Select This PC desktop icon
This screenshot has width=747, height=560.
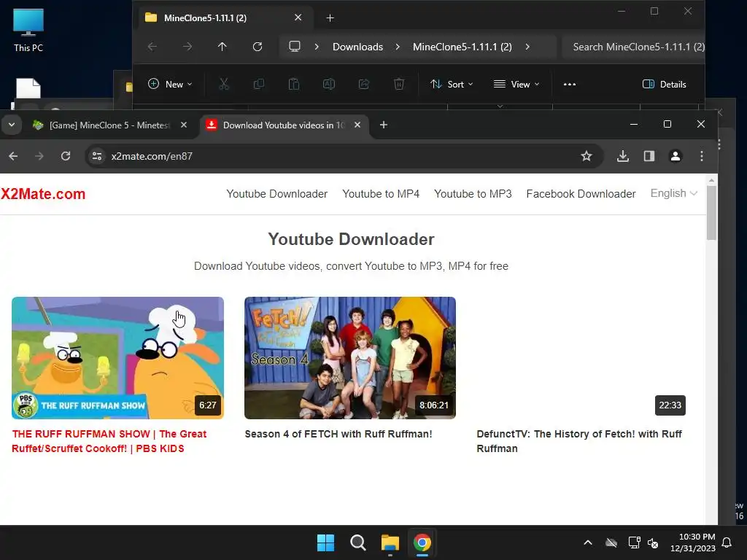point(28,30)
